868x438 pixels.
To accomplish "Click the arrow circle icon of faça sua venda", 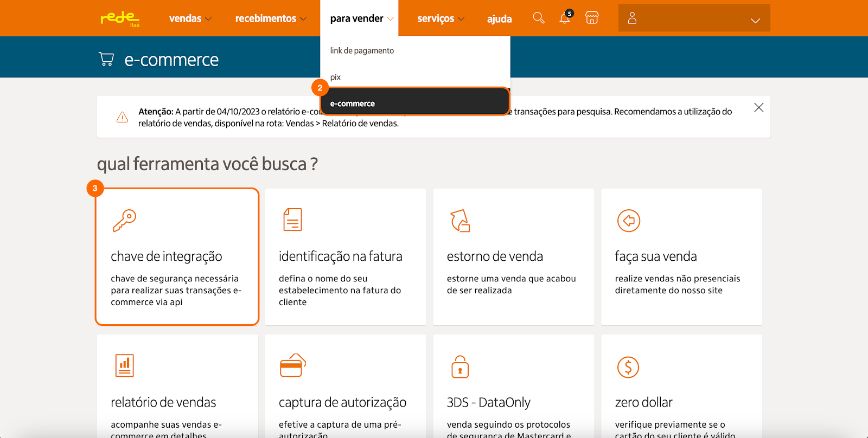I will tap(629, 221).
